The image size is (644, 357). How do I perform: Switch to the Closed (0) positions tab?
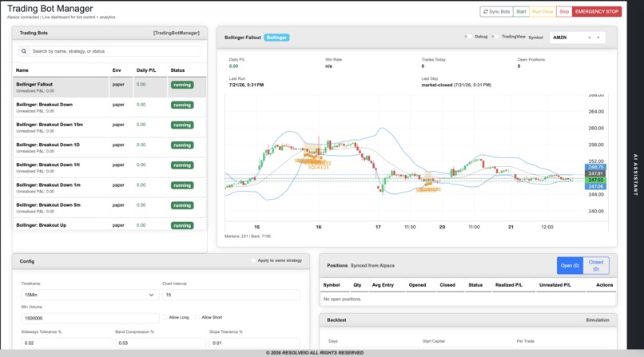pos(596,265)
